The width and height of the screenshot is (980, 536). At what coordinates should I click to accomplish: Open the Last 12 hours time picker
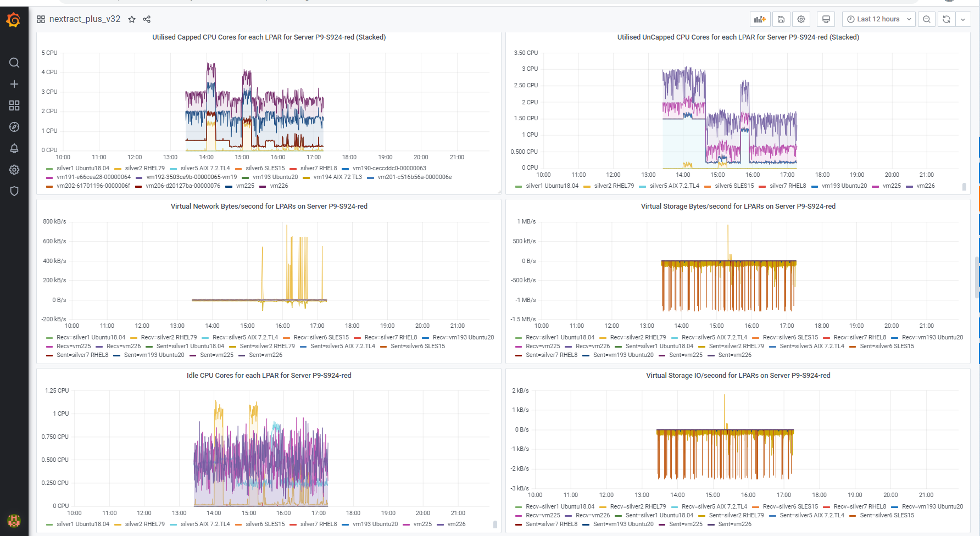coord(878,19)
